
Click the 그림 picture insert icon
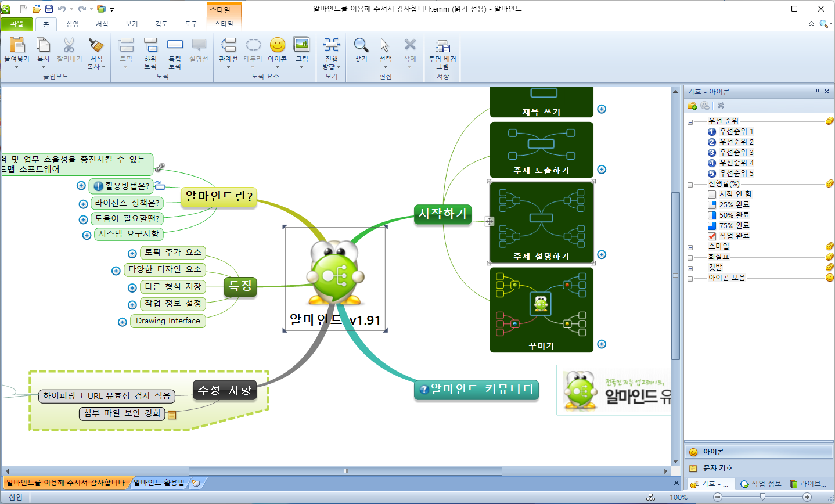301,45
